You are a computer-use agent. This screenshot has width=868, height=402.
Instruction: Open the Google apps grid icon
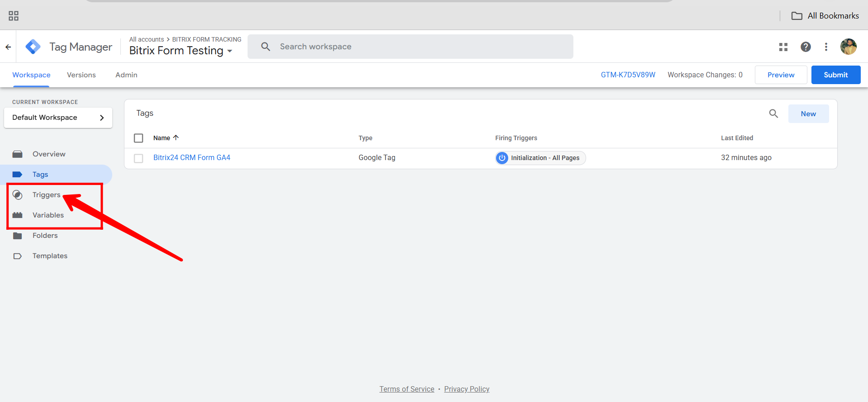[x=783, y=47]
